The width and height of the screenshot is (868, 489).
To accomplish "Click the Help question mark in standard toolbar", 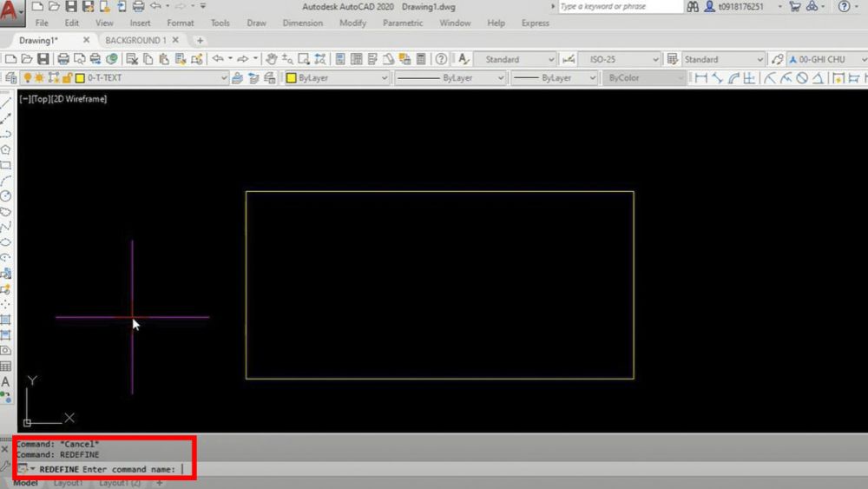I will click(441, 59).
